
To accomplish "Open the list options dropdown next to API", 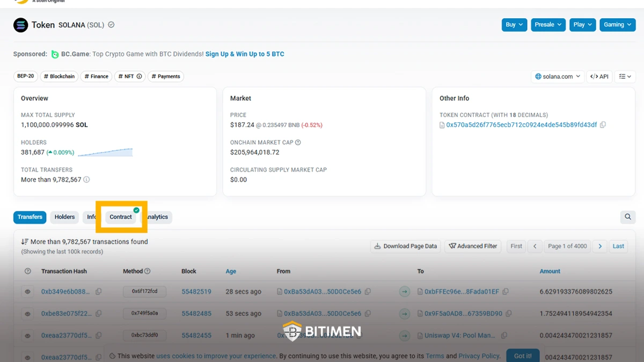I will click(624, 77).
